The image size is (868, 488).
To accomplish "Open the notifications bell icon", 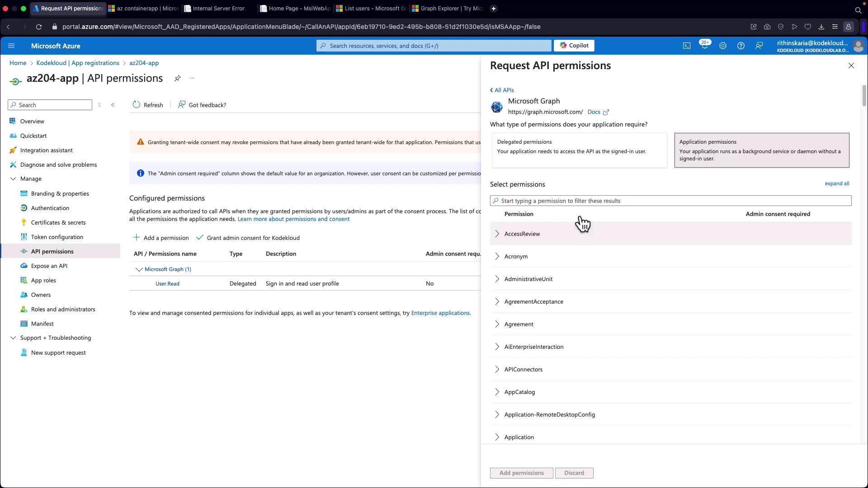I will 704,46.
